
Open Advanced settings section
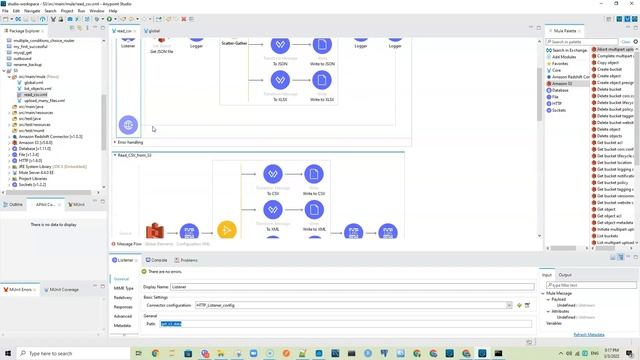122,316
